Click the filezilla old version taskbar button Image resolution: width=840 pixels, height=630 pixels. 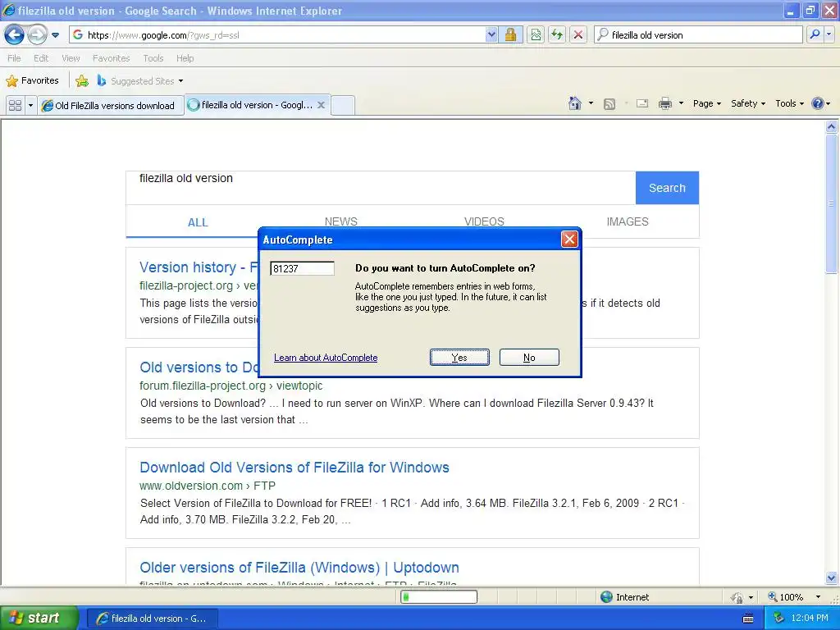153,619
